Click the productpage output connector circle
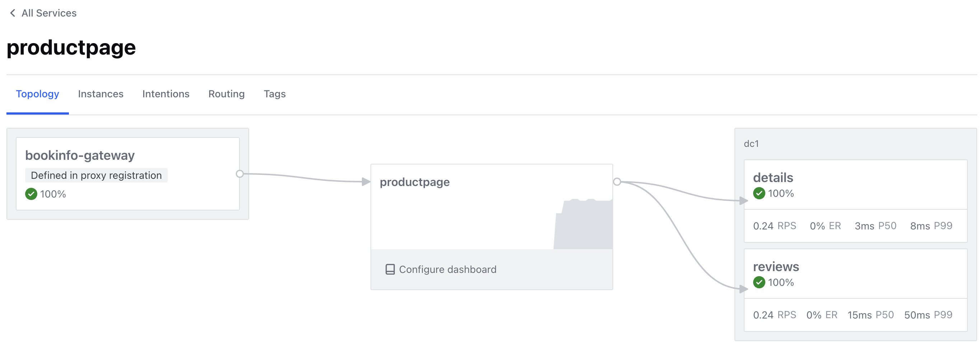Viewport: 980px width, 344px height. click(617, 182)
